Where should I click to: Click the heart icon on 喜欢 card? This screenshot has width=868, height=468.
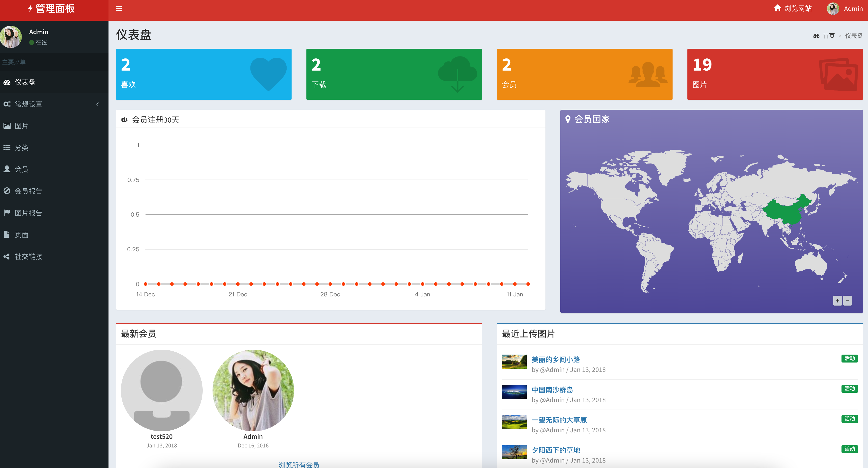coord(268,74)
